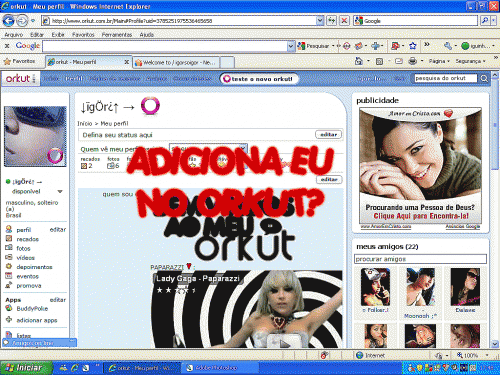
Task: Open the recent pages dropdown next to Forward
Action: pyautogui.click(x=33, y=21)
